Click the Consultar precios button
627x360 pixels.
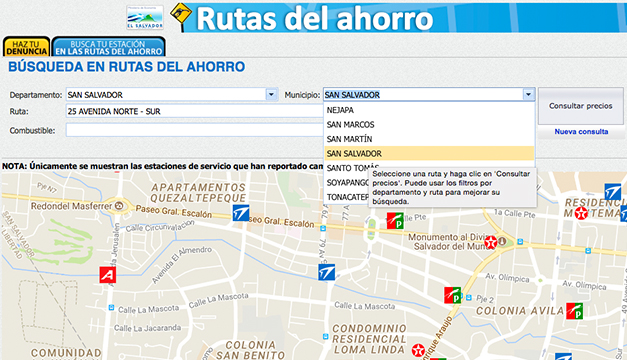(581, 106)
